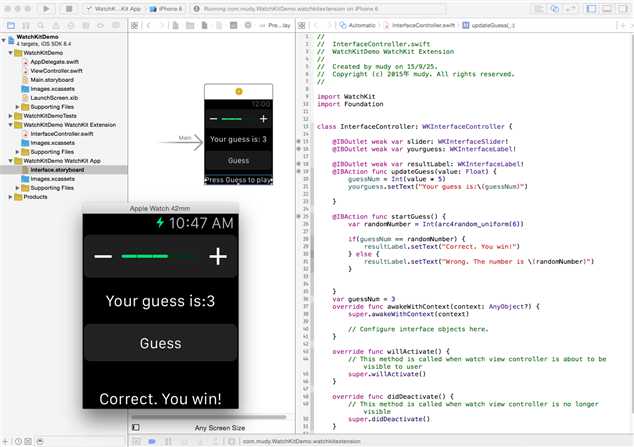The height and width of the screenshot is (447, 634).
Task: Open related items menu in storyboard editor
Action: tap(135, 25)
